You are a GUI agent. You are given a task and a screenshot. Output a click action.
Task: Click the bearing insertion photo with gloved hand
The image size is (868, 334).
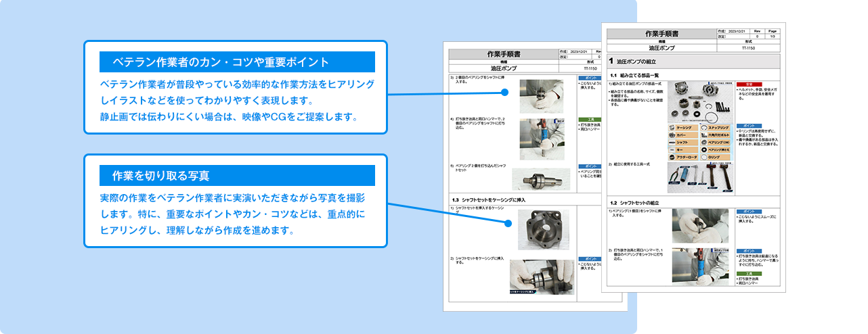point(541,96)
